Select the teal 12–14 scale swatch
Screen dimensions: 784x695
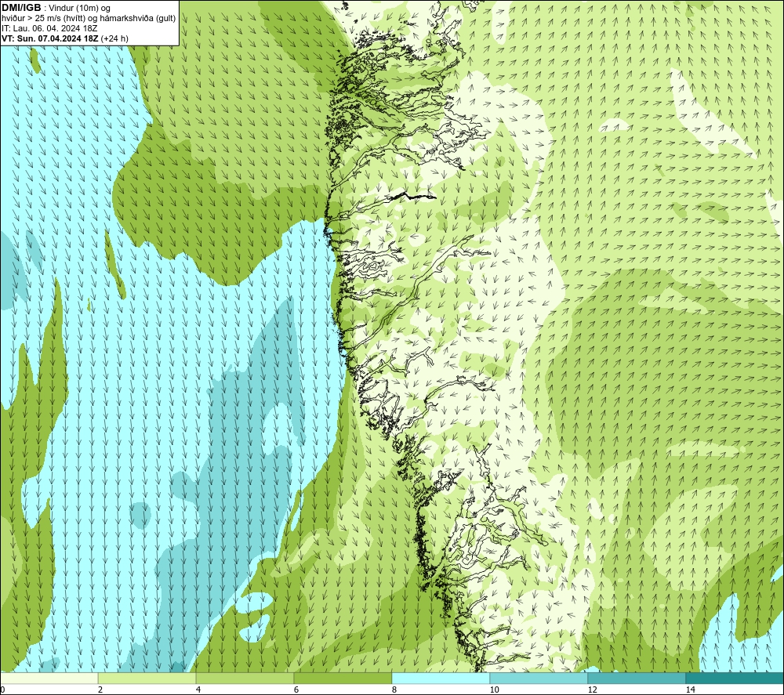637,678
